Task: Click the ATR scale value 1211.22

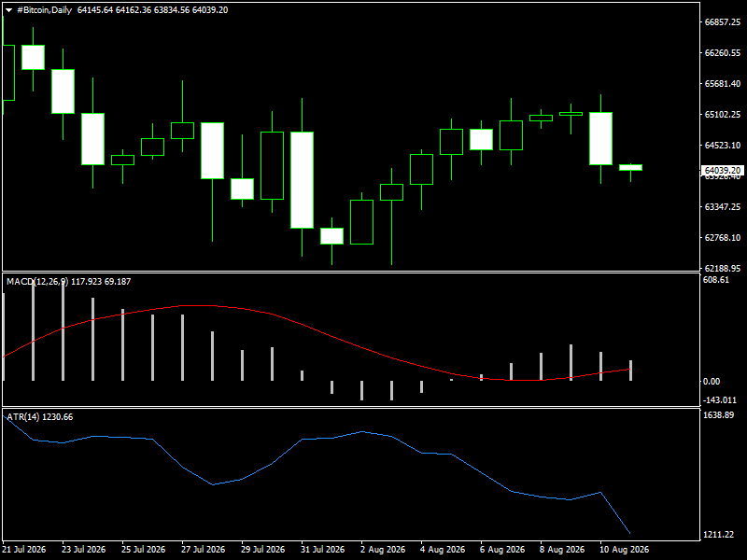Action: coord(718,535)
